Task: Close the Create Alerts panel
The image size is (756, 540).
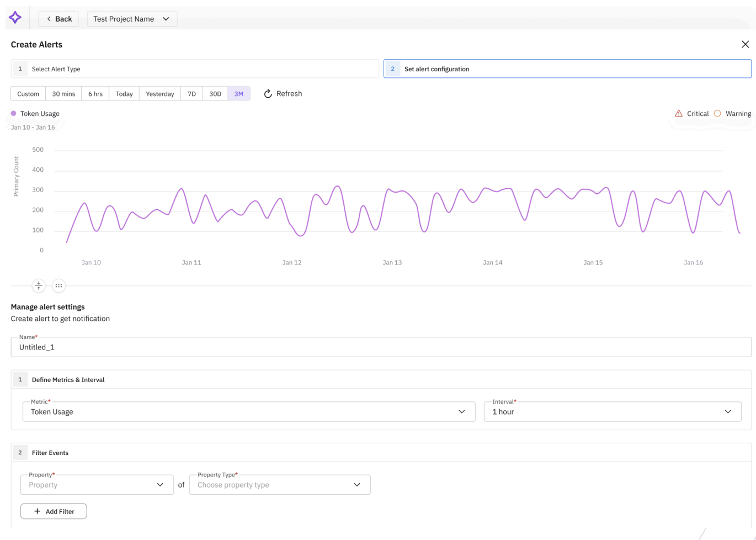Action: coord(745,44)
